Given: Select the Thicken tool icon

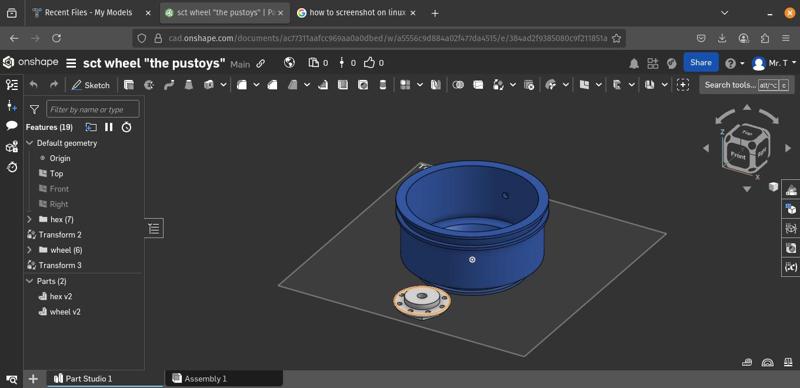Looking at the screenshot, I should pos(209,85).
